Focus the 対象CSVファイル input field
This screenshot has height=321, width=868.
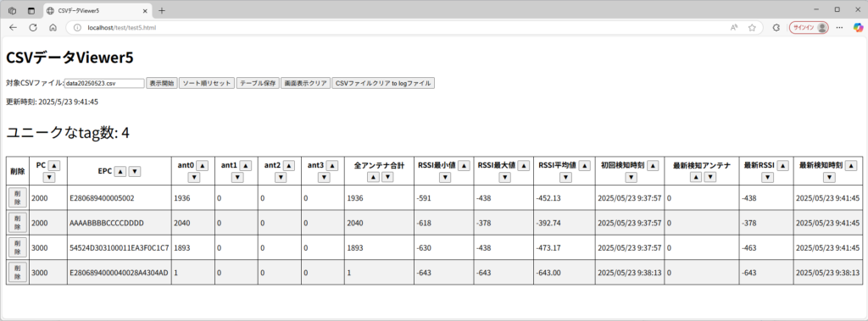[x=104, y=83]
